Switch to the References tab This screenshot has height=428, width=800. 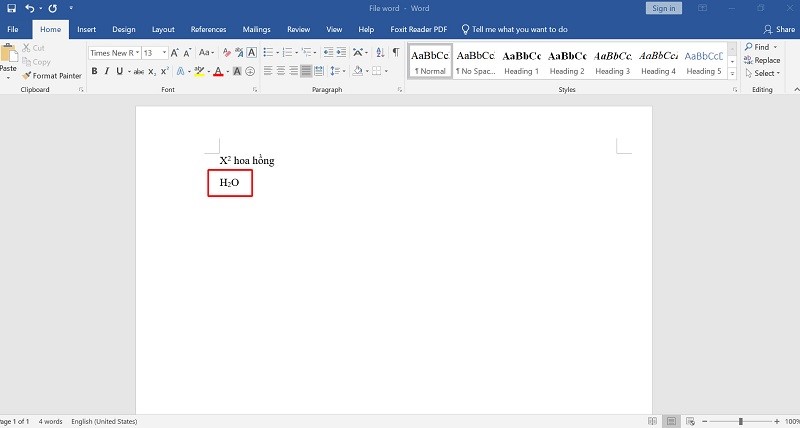(x=209, y=30)
